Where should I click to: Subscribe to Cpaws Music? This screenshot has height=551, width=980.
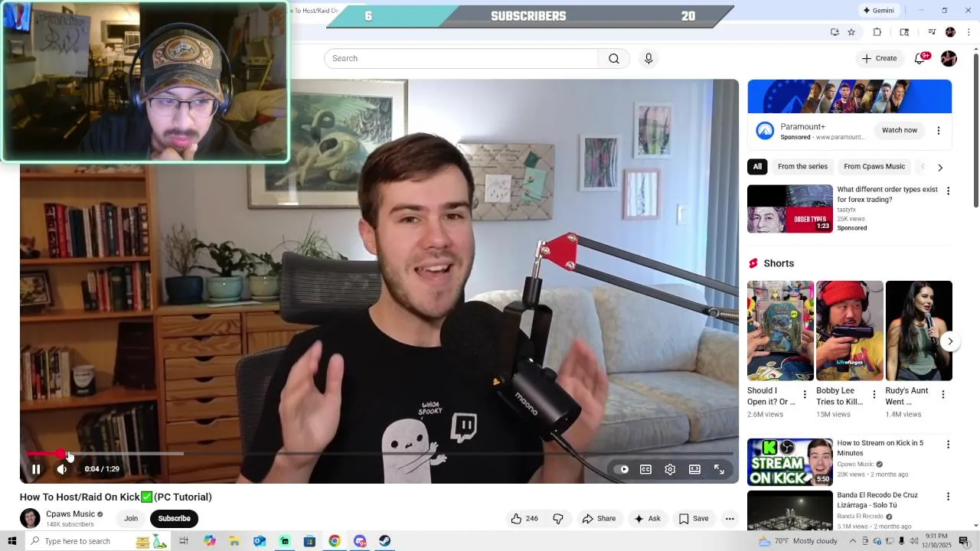(174, 518)
